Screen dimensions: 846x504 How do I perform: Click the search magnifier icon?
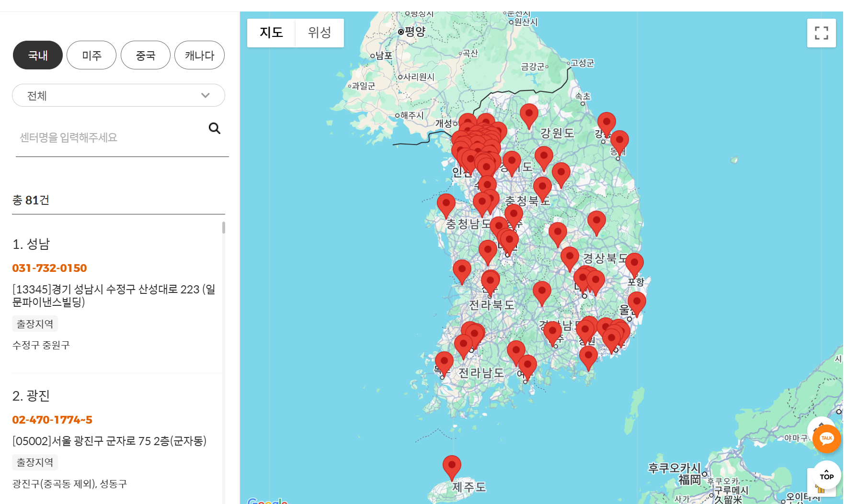tap(214, 128)
